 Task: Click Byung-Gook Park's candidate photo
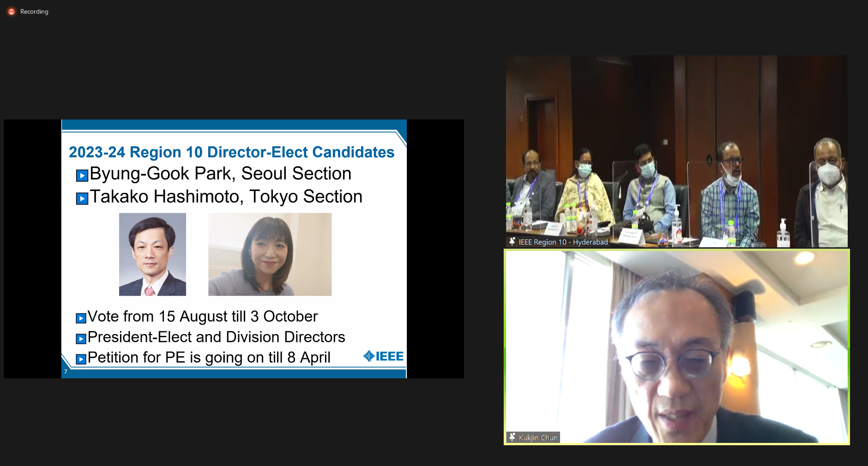(152, 254)
